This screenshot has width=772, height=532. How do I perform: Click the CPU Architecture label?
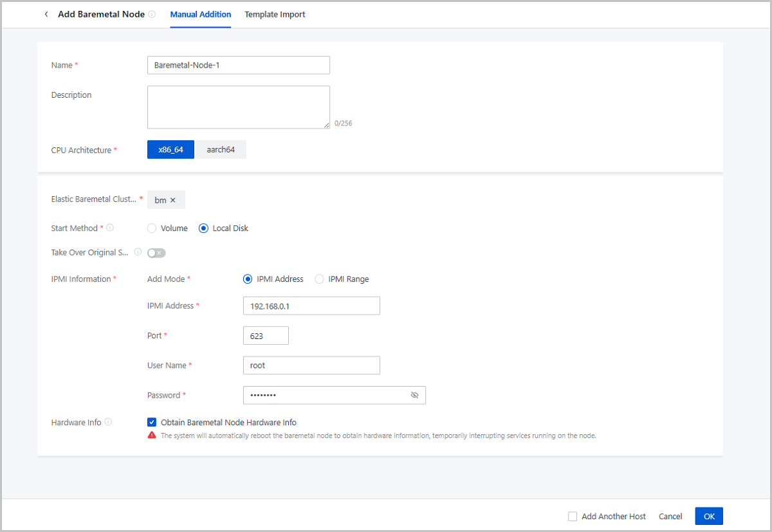coord(82,150)
